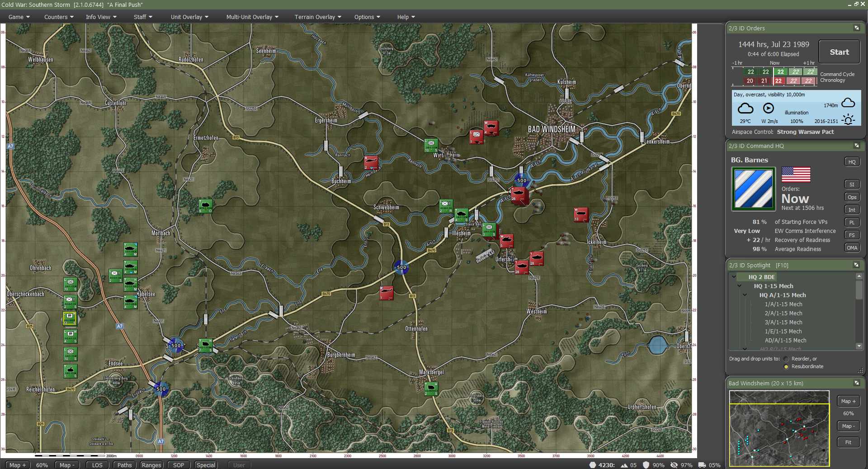
Task: Click the shield cover icon showing 90%
Action: [646, 465]
